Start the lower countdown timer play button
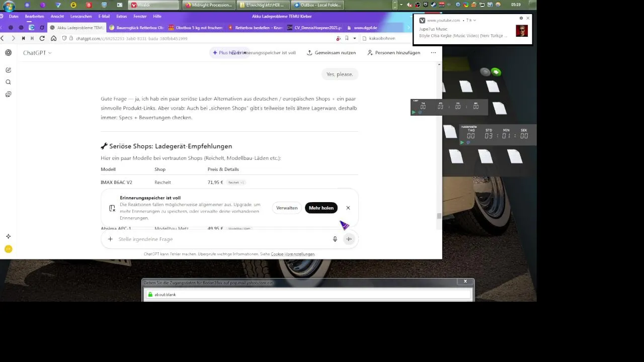Image resolution: width=644 pixels, height=362 pixels. [x=462, y=143]
